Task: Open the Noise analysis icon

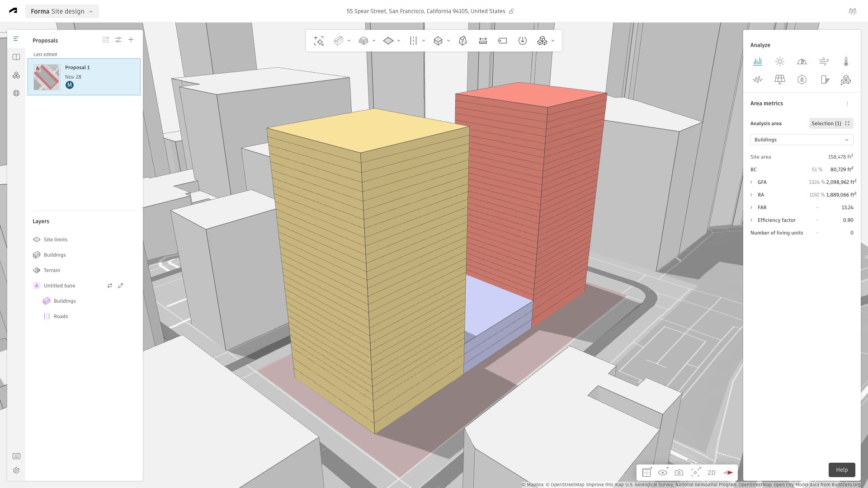Action: point(757,80)
